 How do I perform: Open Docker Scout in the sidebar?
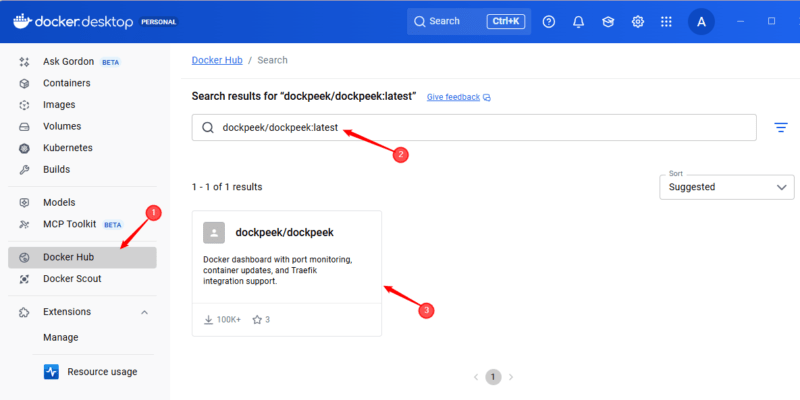82,279
